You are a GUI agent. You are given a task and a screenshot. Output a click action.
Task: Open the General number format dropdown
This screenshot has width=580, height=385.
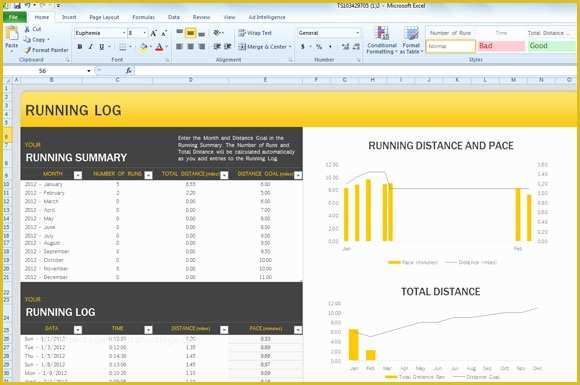point(357,33)
